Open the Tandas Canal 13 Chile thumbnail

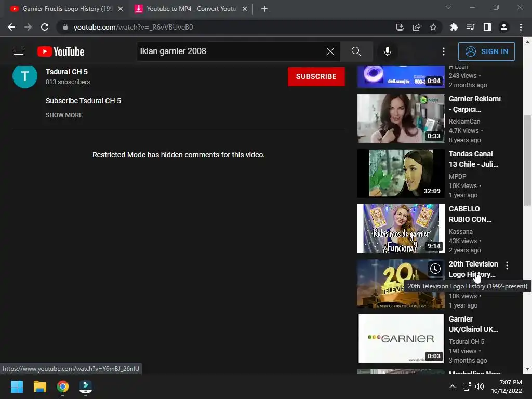click(x=401, y=174)
